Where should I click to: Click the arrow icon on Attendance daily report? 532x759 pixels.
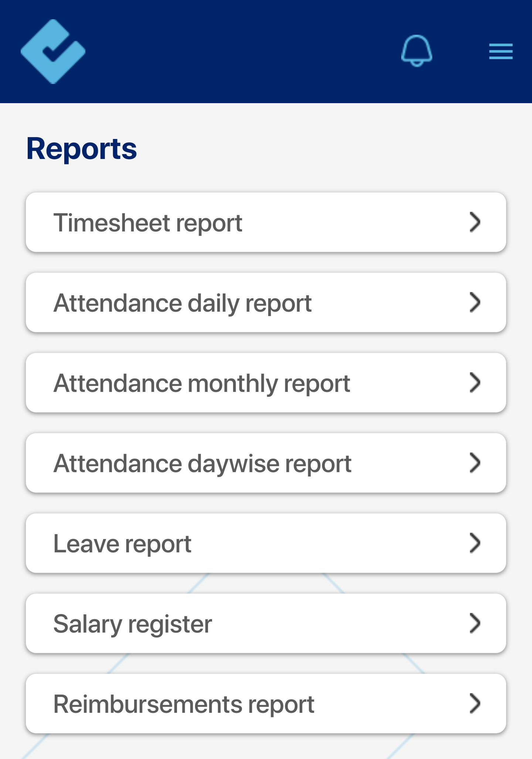(475, 302)
